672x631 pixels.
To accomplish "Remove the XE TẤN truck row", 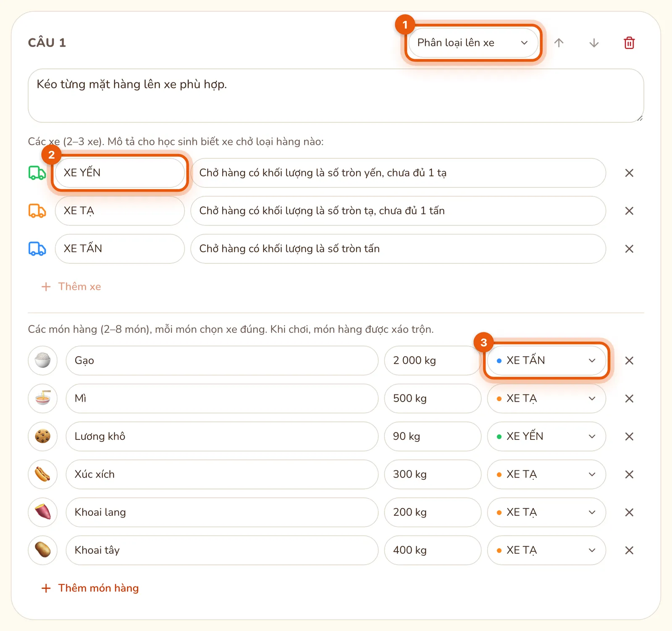I will coord(629,249).
